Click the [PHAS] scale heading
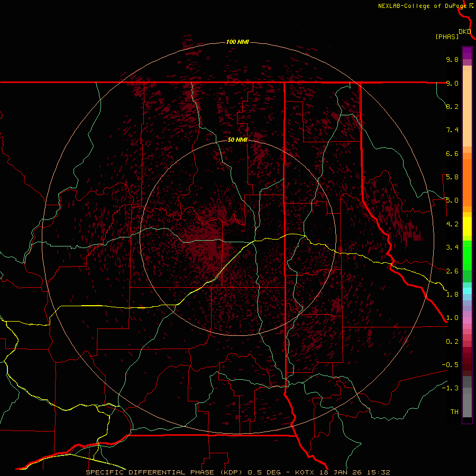Viewport: 476px width, 476px height. (x=447, y=37)
